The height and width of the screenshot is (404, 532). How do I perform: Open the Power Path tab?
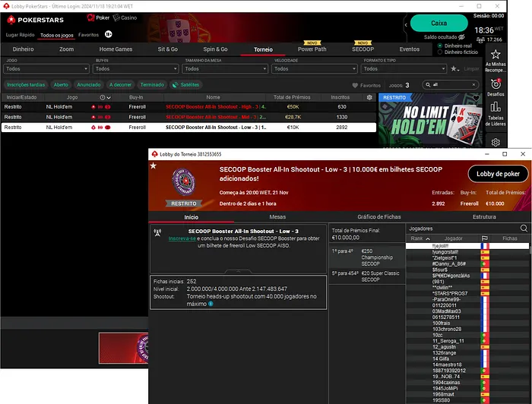click(x=312, y=49)
